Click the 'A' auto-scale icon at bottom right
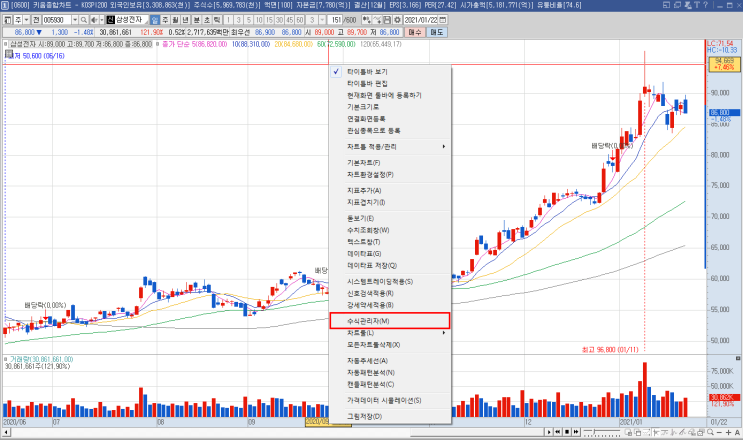743x440 pixels. point(737,432)
